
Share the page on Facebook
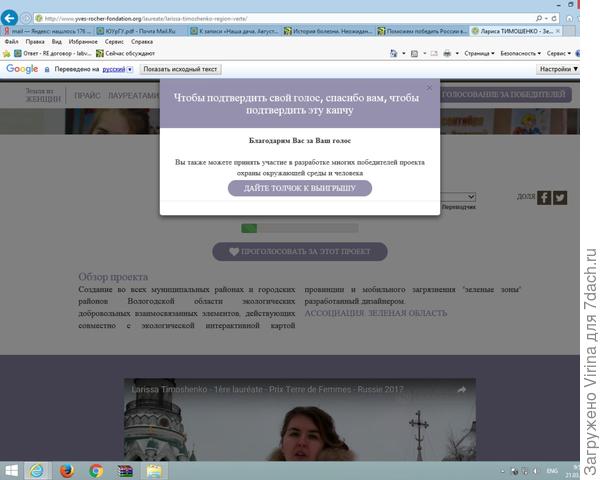(544, 198)
